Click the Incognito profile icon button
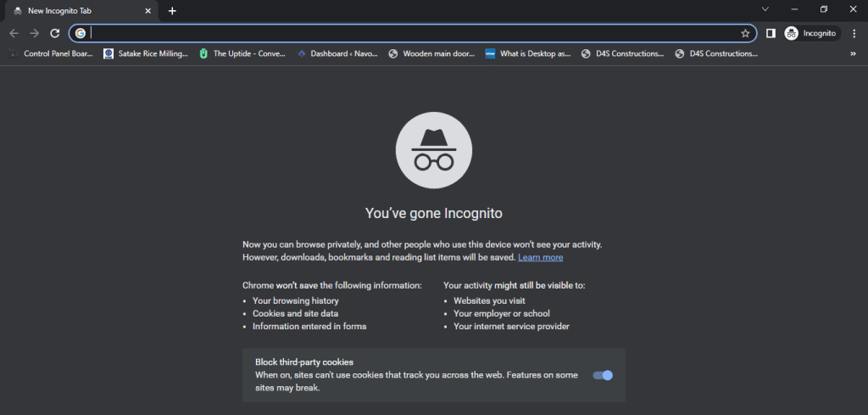Viewport: 868px width, 415px height. pos(811,33)
